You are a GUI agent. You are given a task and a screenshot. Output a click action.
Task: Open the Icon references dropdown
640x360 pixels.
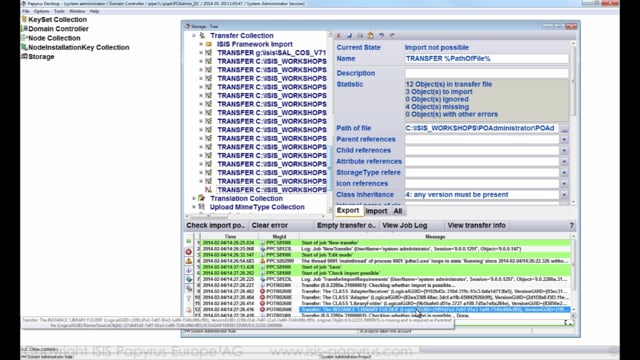(564, 184)
